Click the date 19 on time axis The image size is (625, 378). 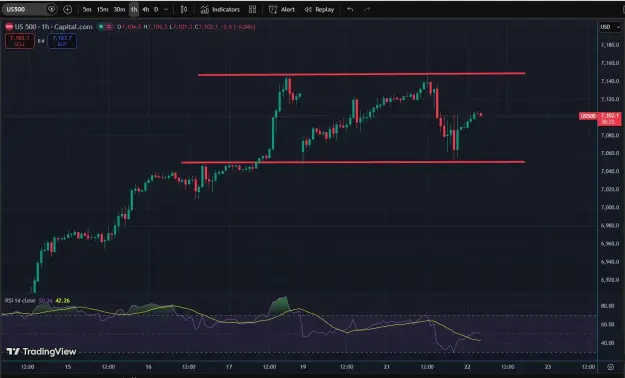point(303,367)
